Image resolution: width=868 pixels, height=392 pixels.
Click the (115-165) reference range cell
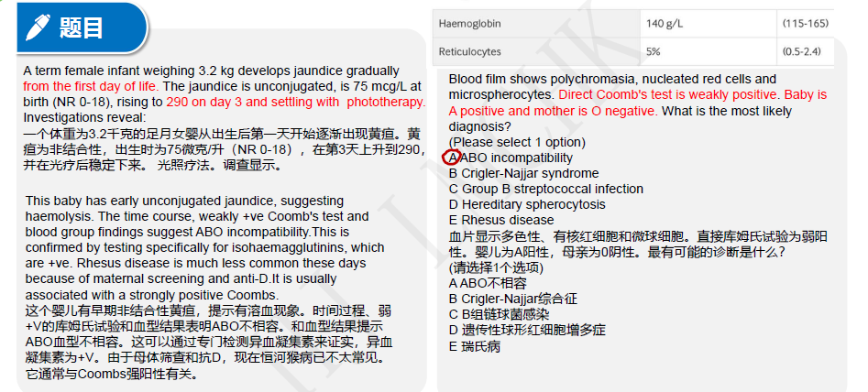pos(805,24)
